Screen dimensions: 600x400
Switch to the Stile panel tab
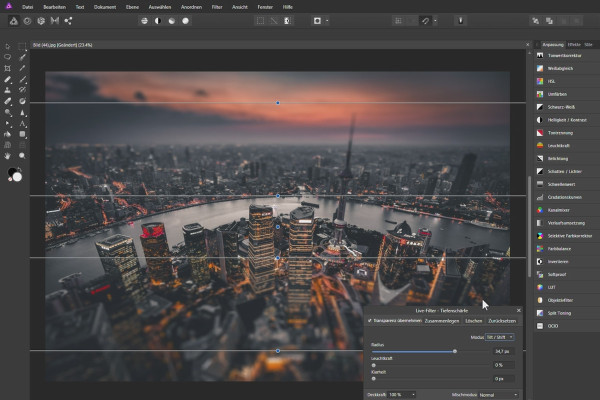coord(589,44)
